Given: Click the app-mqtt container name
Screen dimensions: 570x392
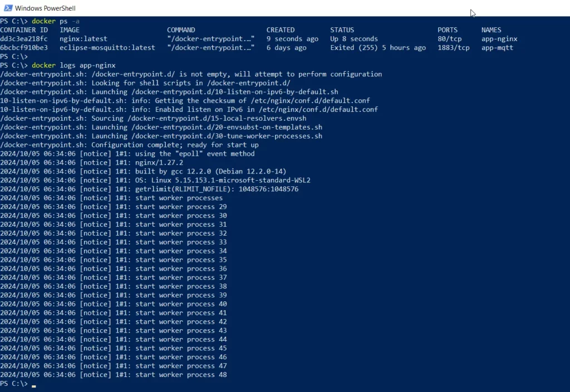Looking at the screenshot, I should (x=497, y=48).
